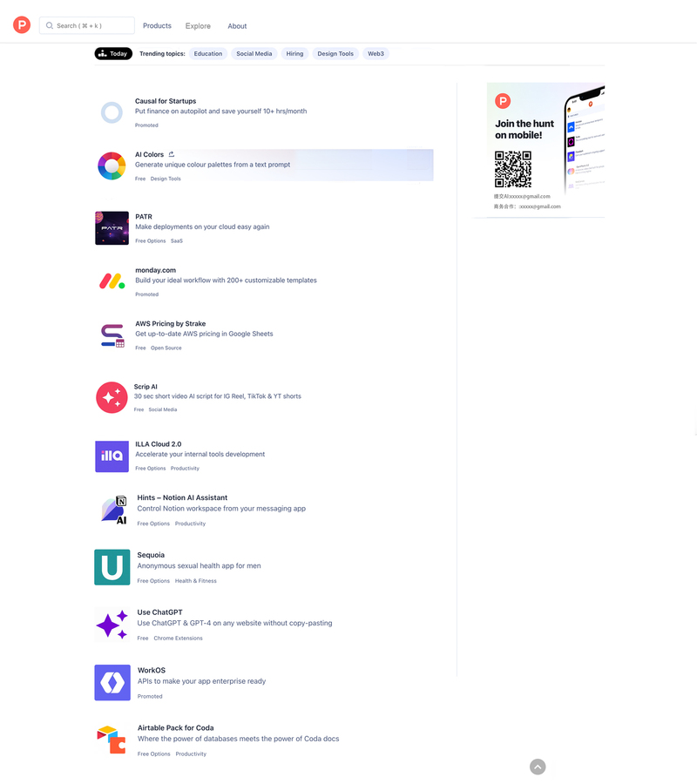The height and width of the screenshot is (784, 697).
Task: Open the PATR product thumbnail
Action: click(x=112, y=228)
